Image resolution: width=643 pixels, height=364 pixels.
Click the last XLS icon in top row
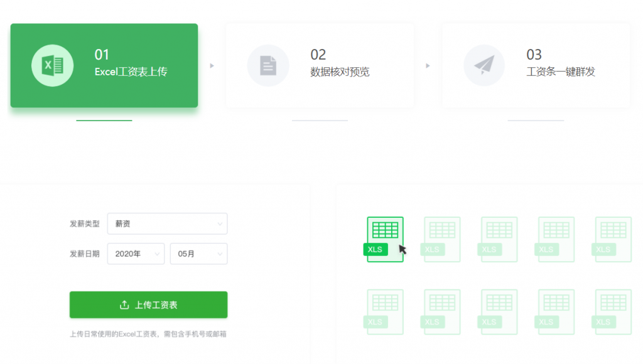coord(612,239)
